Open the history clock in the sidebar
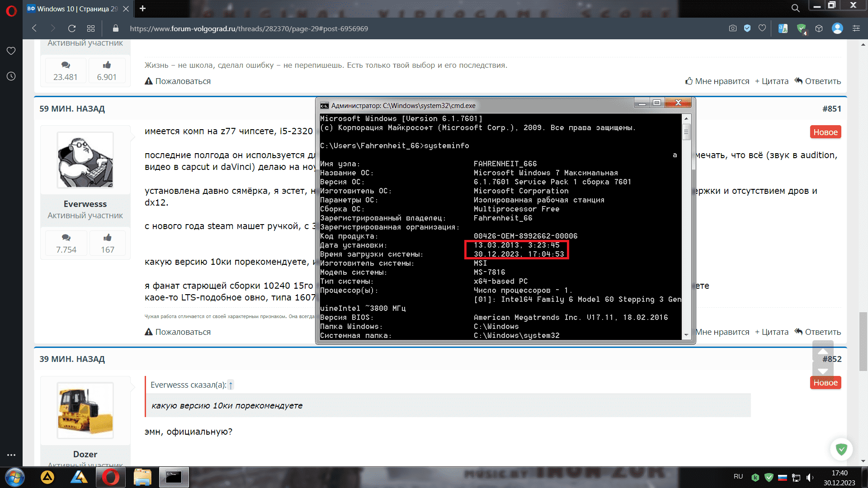Screen dimensions: 868x488 (x=11, y=76)
